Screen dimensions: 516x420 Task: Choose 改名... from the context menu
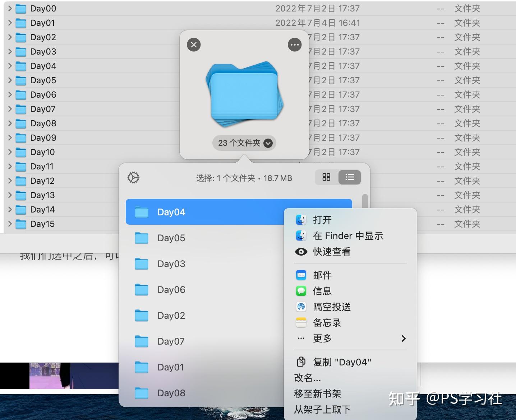[x=350, y=378]
